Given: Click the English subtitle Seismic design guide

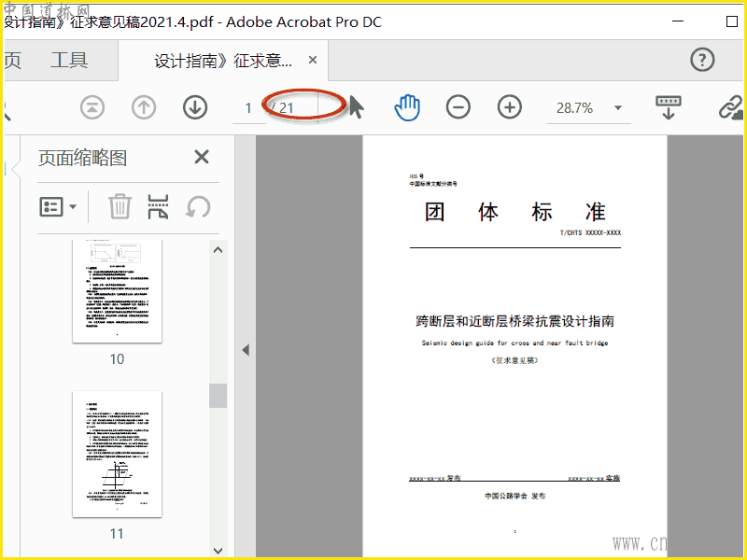Looking at the screenshot, I should pos(515,343).
